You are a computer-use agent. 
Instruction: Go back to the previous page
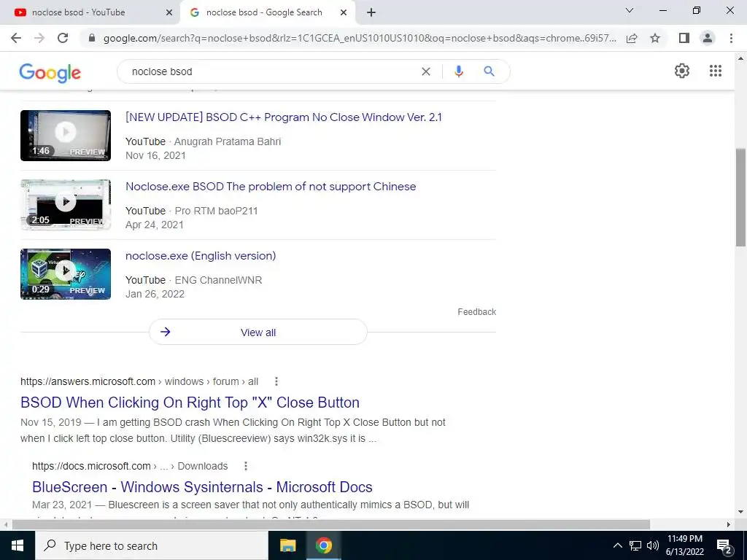(x=16, y=38)
